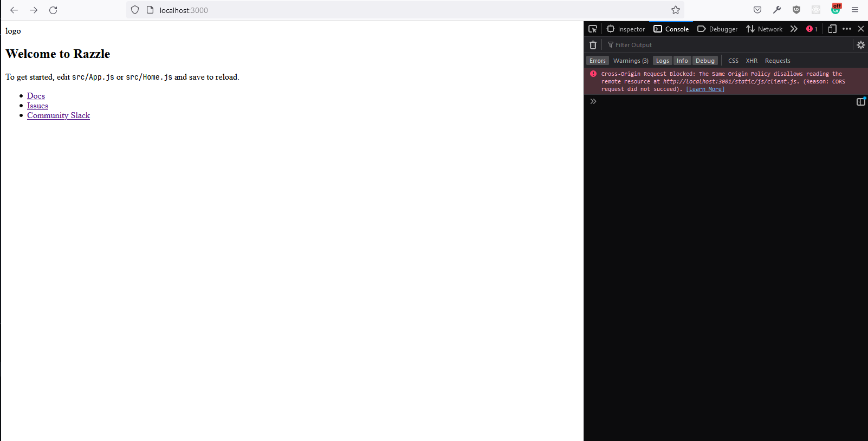The image size is (868, 441).
Task: Clear the web console output
Action: coord(593,45)
